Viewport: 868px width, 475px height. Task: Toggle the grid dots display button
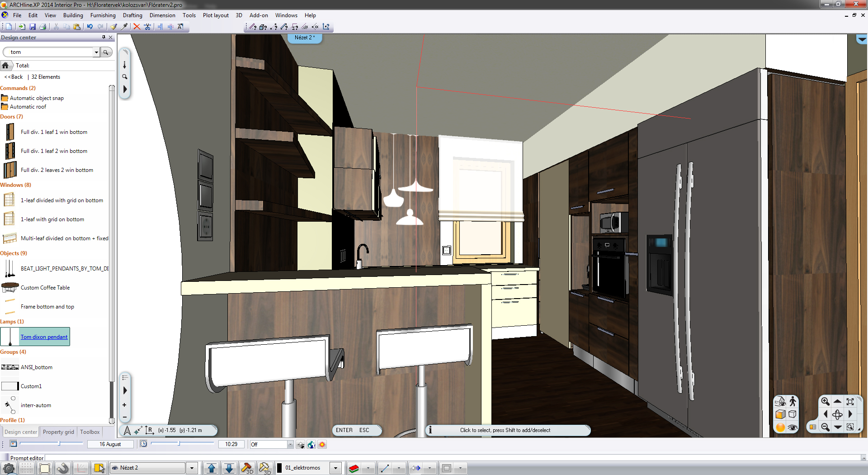pos(26,468)
